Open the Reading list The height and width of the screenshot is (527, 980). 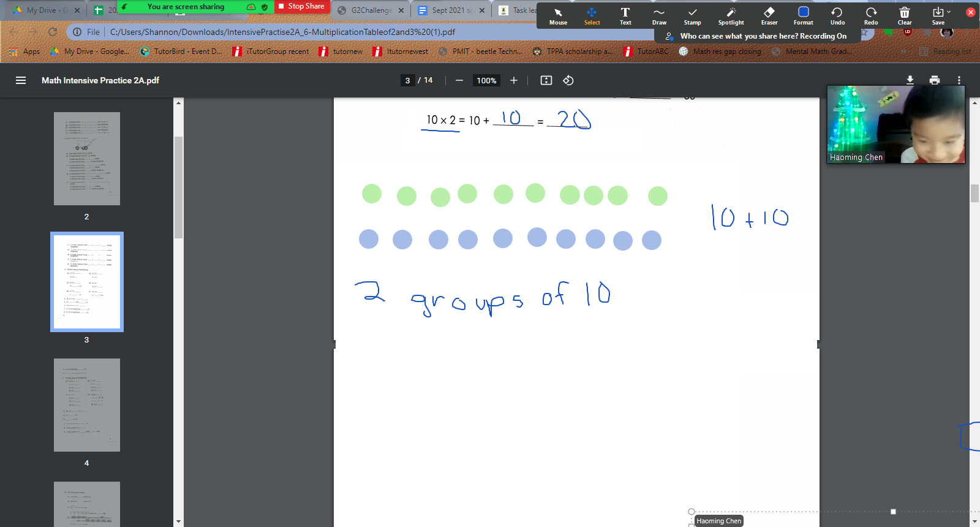[x=946, y=51]
